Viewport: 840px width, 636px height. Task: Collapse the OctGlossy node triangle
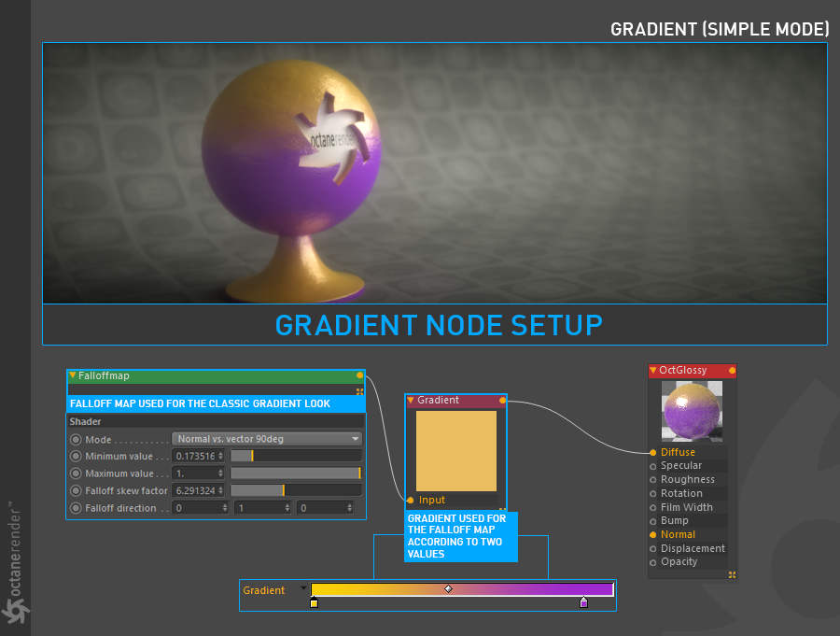point(653,370)
